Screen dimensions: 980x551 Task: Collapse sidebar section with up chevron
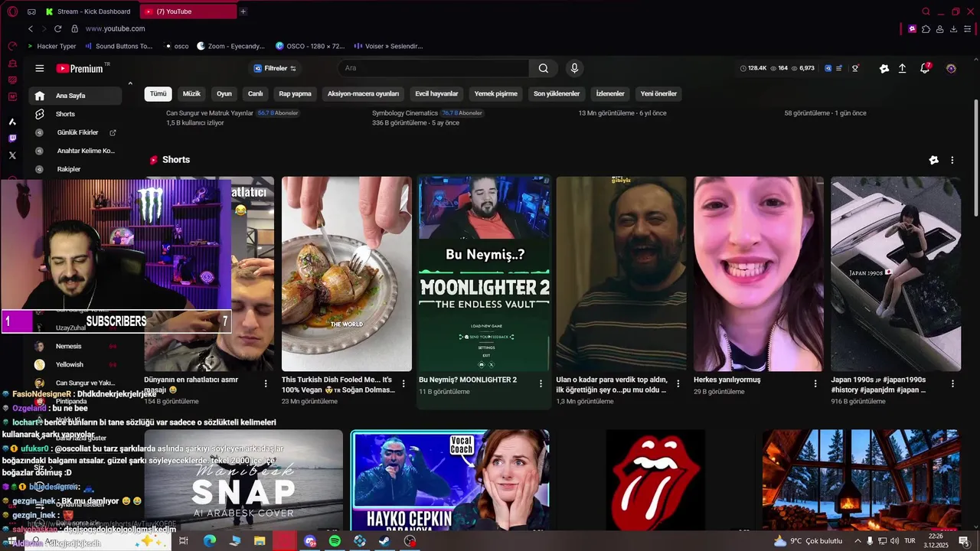[130, 83]
